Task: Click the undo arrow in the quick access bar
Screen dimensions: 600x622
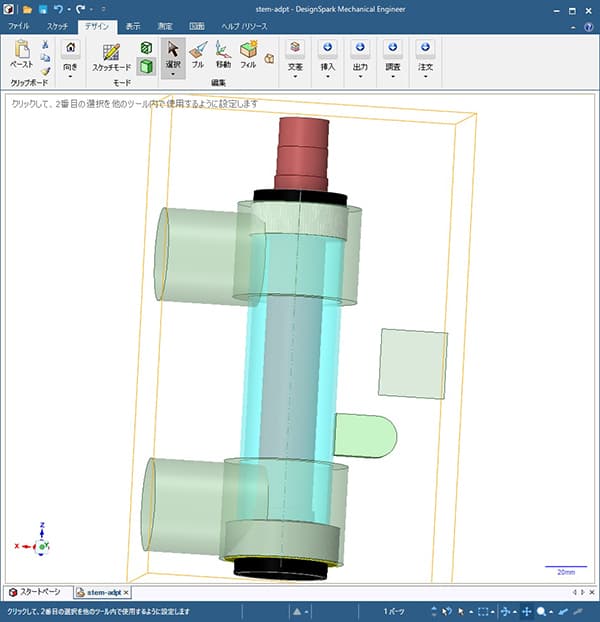Action: 58,9
